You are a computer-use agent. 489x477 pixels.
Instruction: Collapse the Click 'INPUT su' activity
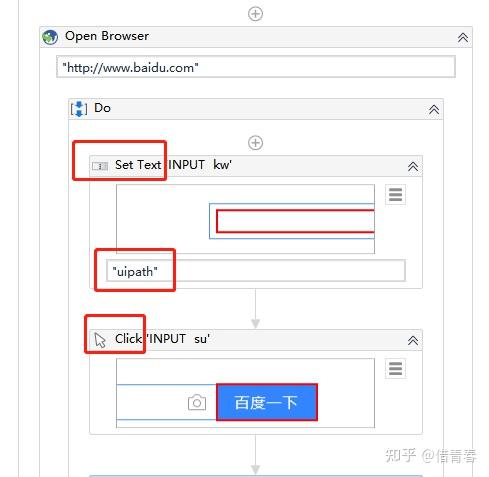[413, 340]
